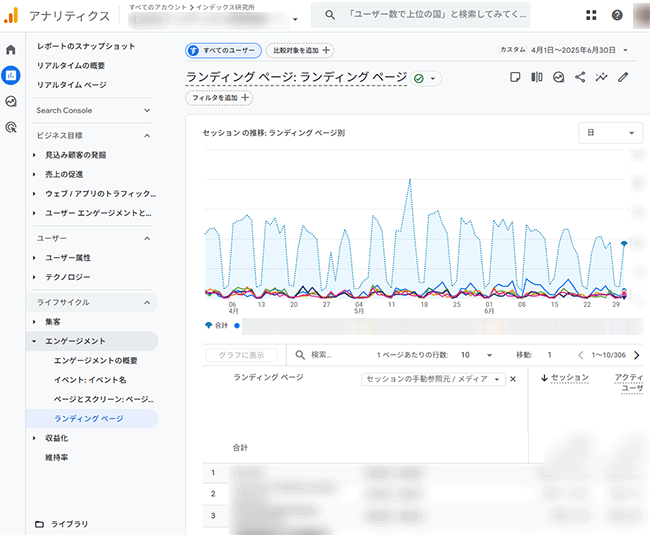Open the Library folder icon

pyautogui.click(x=39, y=524)
